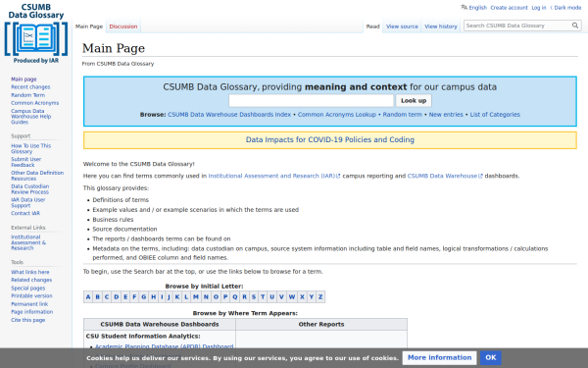Switch to the Discussion tab
The image size is (588, 368).
click(x=123, y=26)
